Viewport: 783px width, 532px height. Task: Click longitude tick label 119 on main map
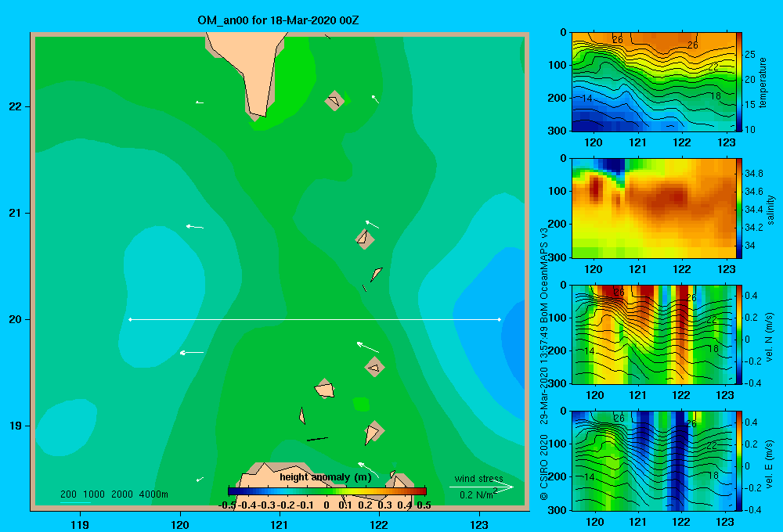80,524
